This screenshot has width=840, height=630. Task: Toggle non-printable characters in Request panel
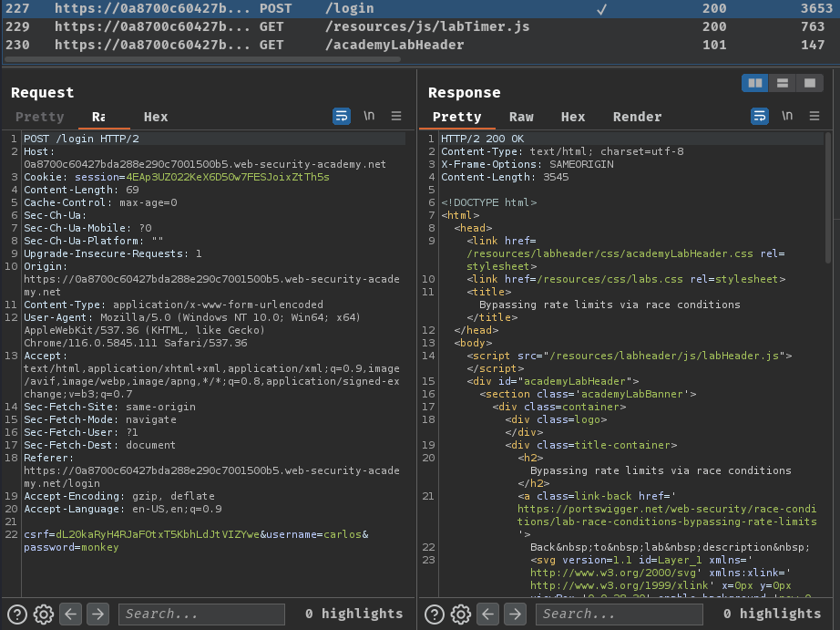point(369,116)
